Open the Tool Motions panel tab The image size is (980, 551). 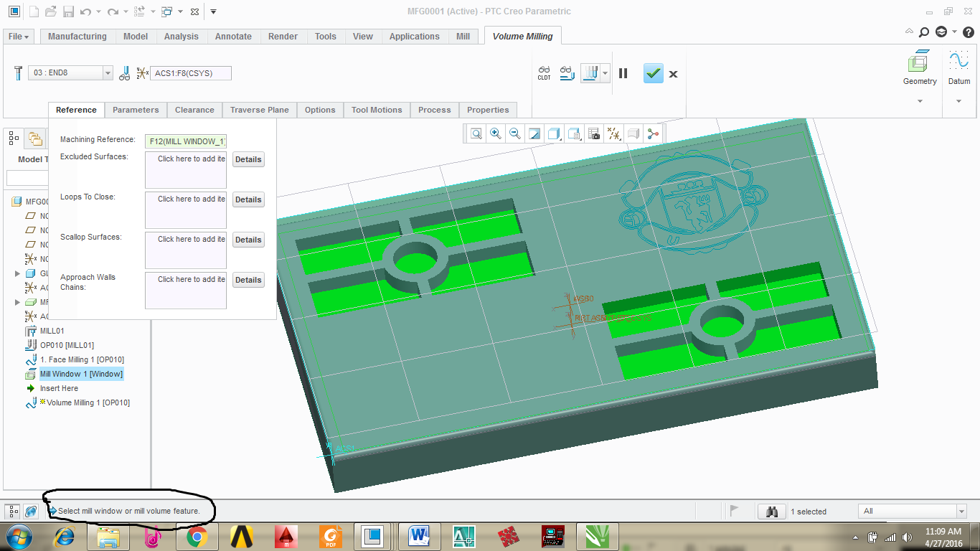(377, 110)
